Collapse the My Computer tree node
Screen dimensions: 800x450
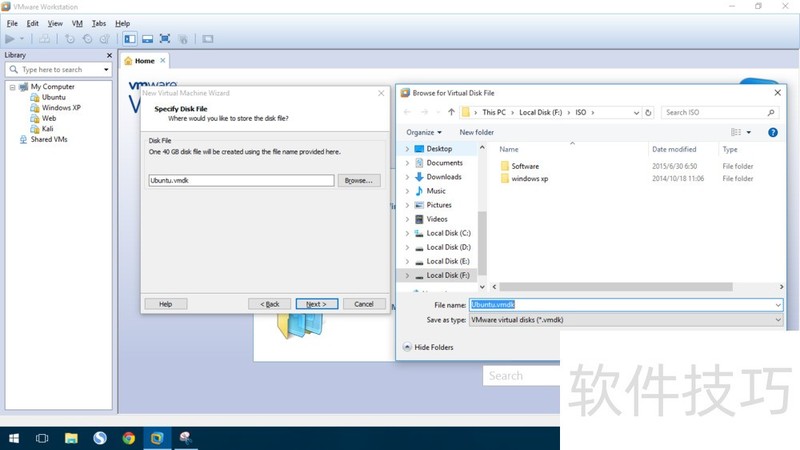pyautogui.click(x=12, y=87)
